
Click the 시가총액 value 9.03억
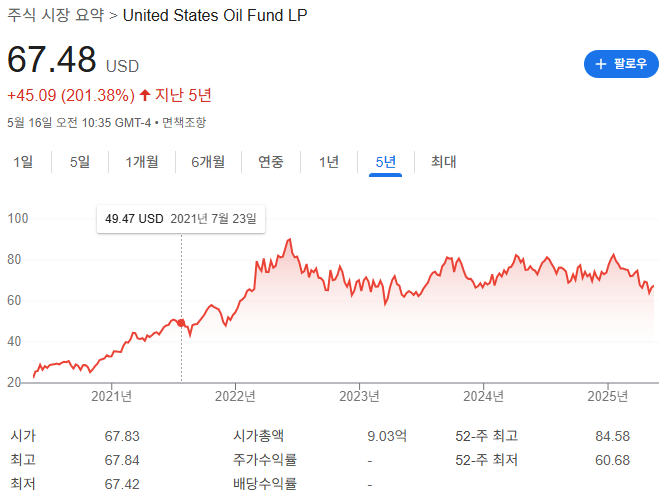387,436
